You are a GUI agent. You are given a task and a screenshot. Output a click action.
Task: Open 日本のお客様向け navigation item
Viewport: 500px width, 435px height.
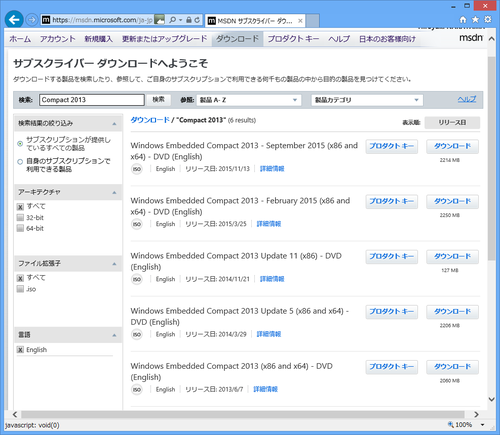pos(387,39)
